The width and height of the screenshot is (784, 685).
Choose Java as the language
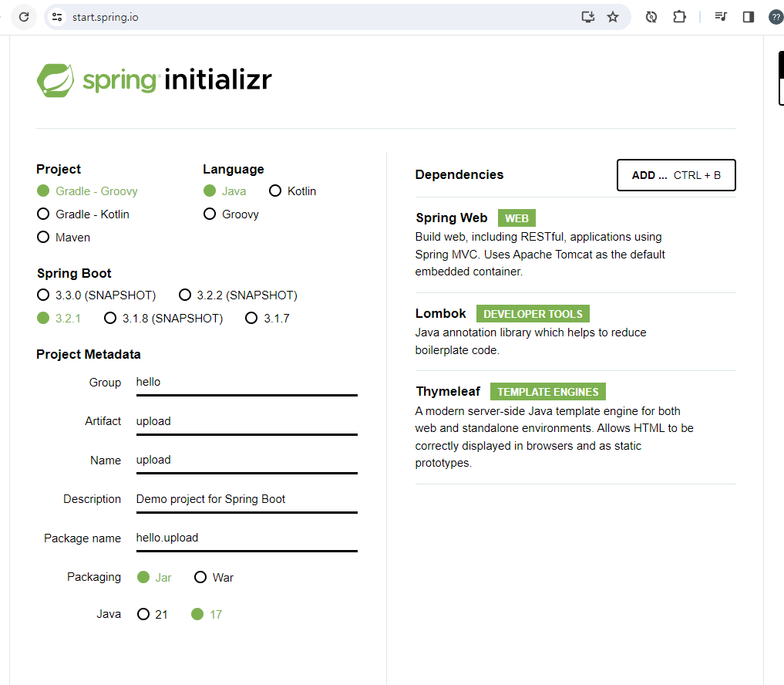click(224, 191)
